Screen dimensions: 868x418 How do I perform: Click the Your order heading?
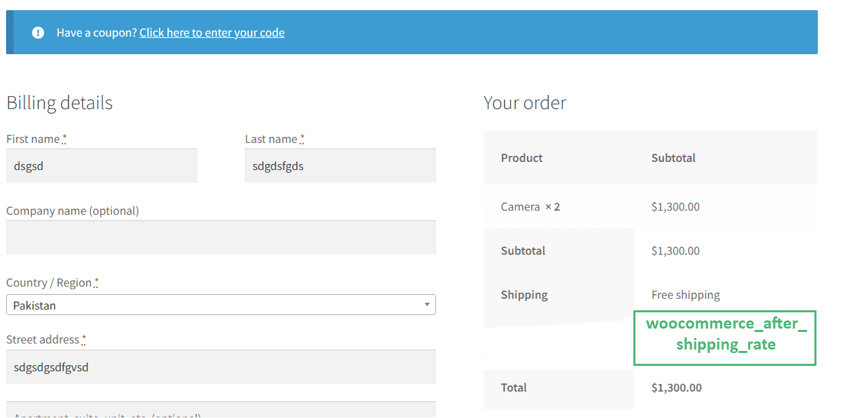525,103
